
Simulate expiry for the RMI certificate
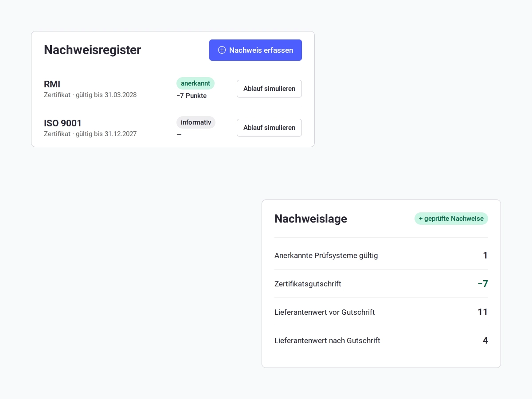[269, 89]
